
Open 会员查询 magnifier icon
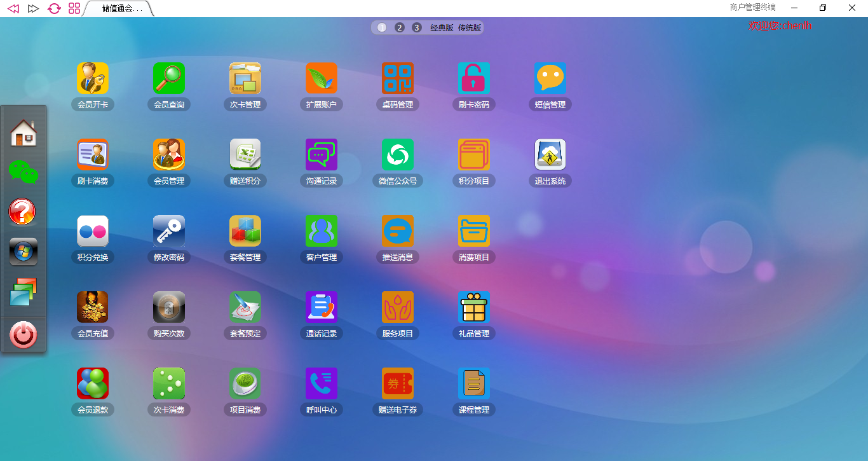click(169, 78)
